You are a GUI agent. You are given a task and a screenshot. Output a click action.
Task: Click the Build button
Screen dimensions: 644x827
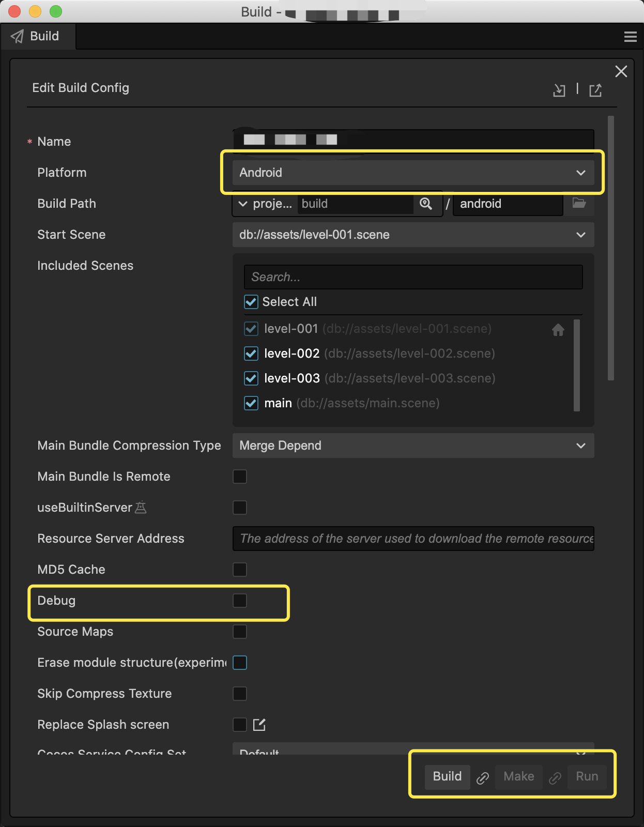pyautogui.click(x=447, y=777)
